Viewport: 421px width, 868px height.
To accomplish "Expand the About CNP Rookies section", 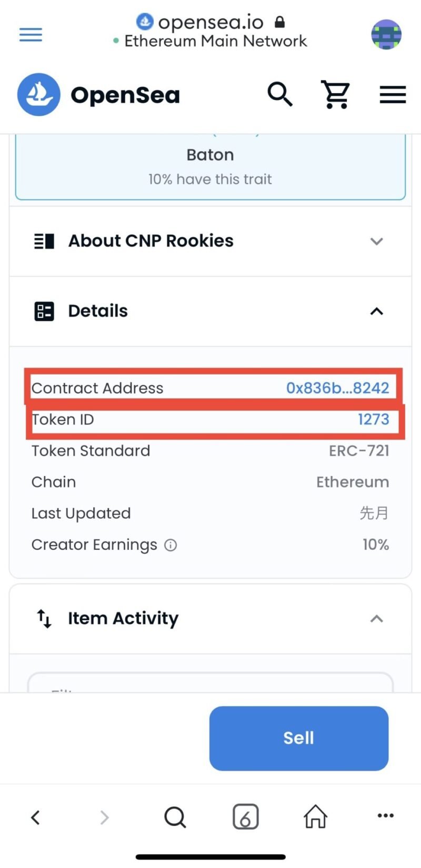I will pos(210,241).
